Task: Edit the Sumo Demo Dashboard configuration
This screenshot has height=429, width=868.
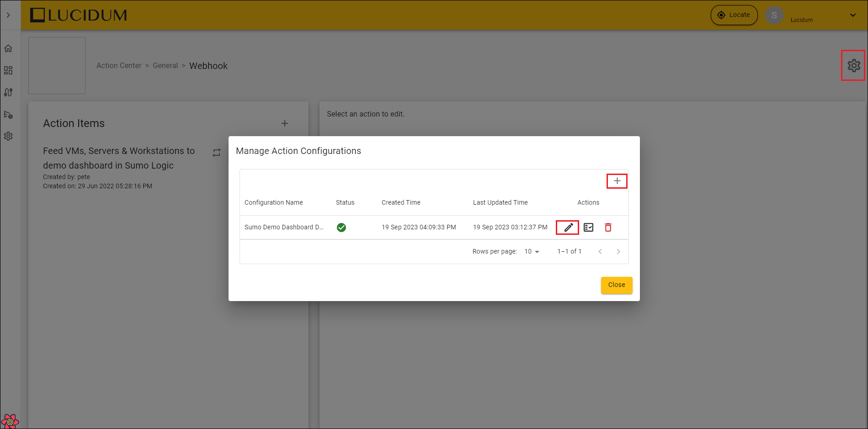Action: point(568,227)
